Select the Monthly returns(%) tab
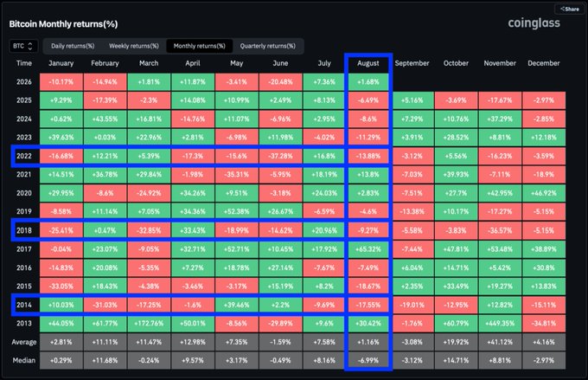Viewport: 588px width, 380px height. pos(199,46)
